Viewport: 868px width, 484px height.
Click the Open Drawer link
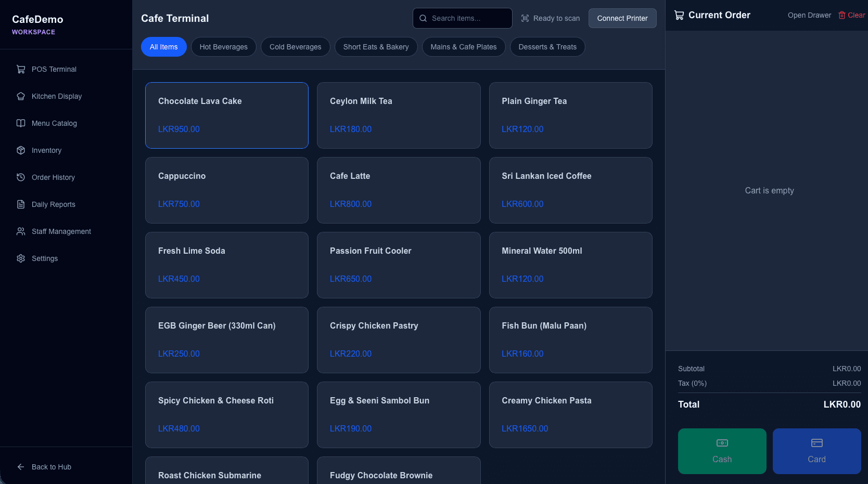pos(809,15)
